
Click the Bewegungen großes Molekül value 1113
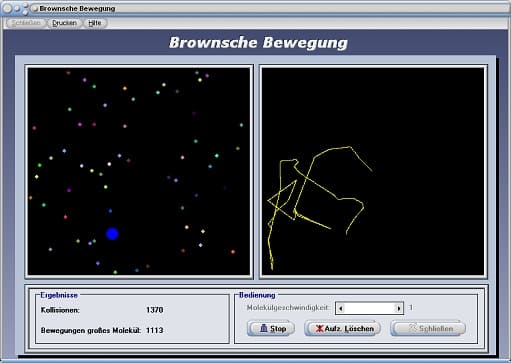point(155,330)
